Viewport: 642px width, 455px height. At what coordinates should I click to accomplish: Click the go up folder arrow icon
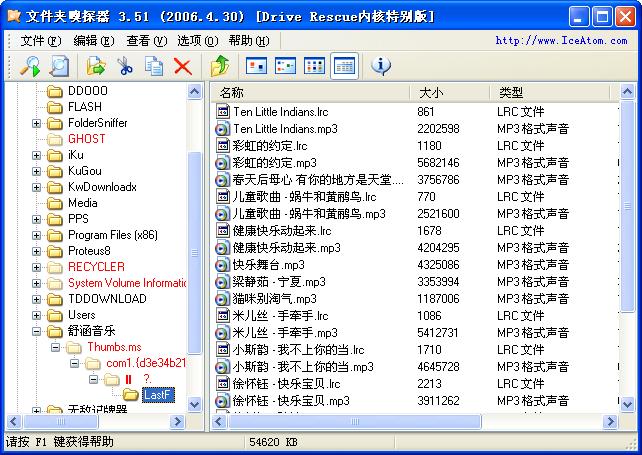[219, 66]
